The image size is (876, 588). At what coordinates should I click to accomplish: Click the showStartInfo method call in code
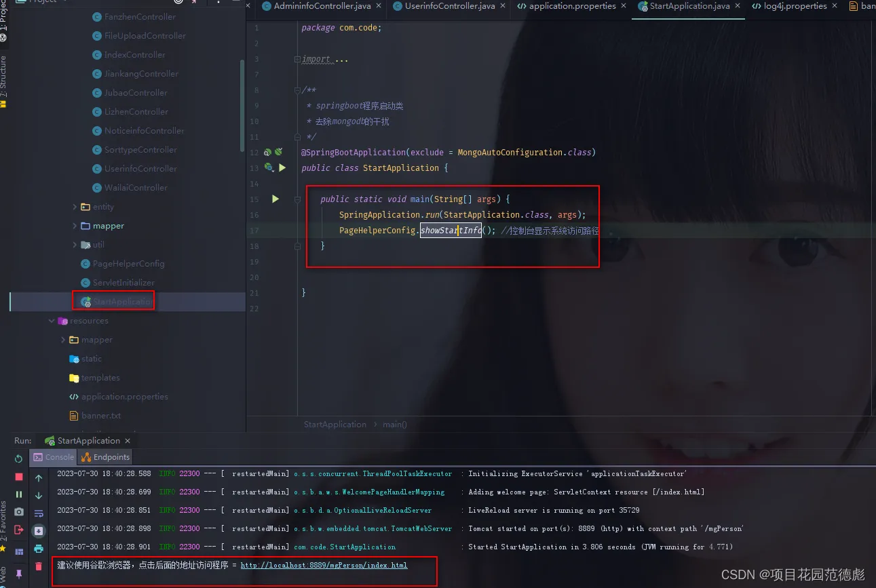tap(451, 231)
